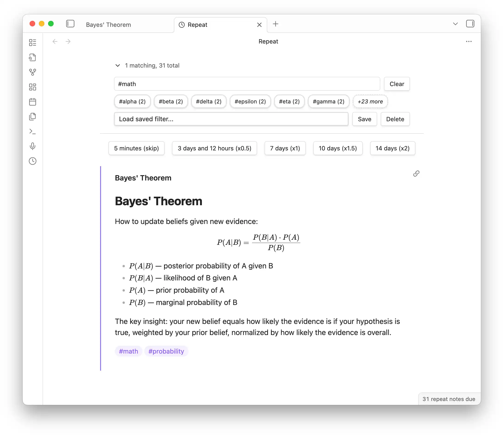Start audio recorder microphone icon

click(x=32, y=146)
